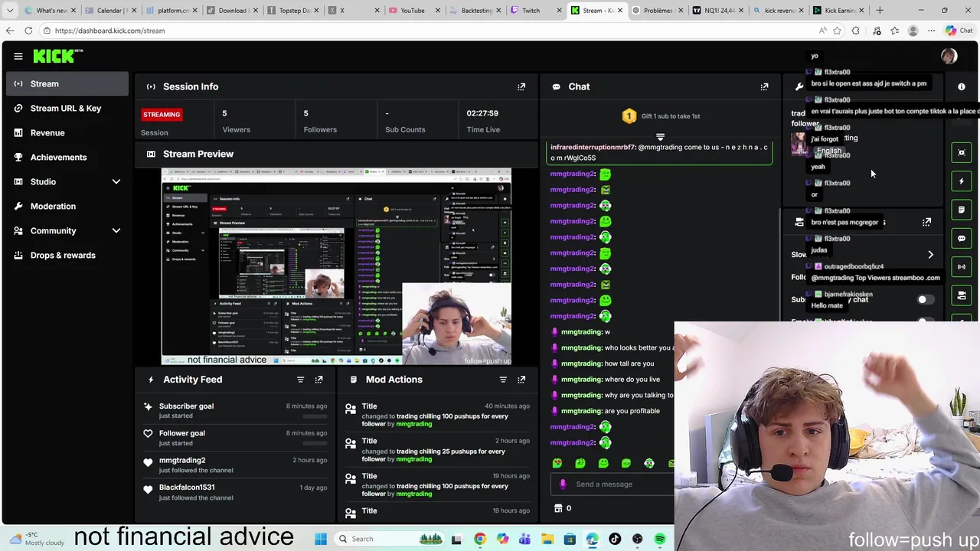This screenshot has height=551, width=980.
Task: Click mmgtrading2 in Activity Feed
Action: [x=182, y=461]
